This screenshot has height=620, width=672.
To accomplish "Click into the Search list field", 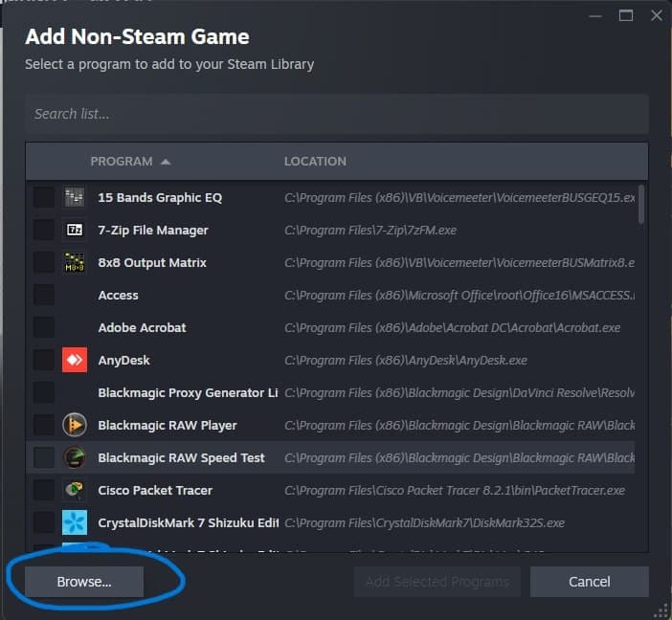I will coord(337,114).
